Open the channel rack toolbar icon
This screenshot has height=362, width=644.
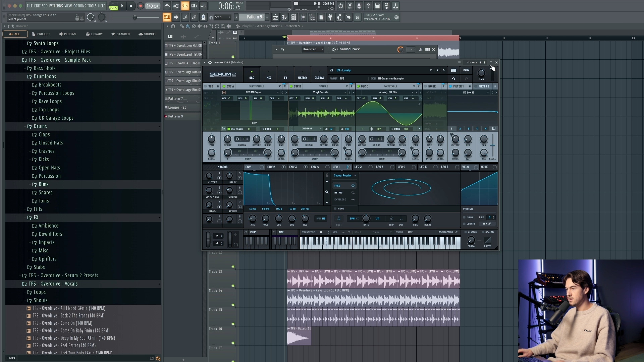[293, 17]
